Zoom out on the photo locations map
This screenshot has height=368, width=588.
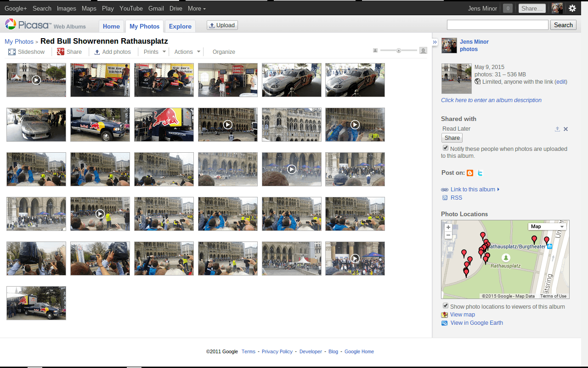(448, 236)
